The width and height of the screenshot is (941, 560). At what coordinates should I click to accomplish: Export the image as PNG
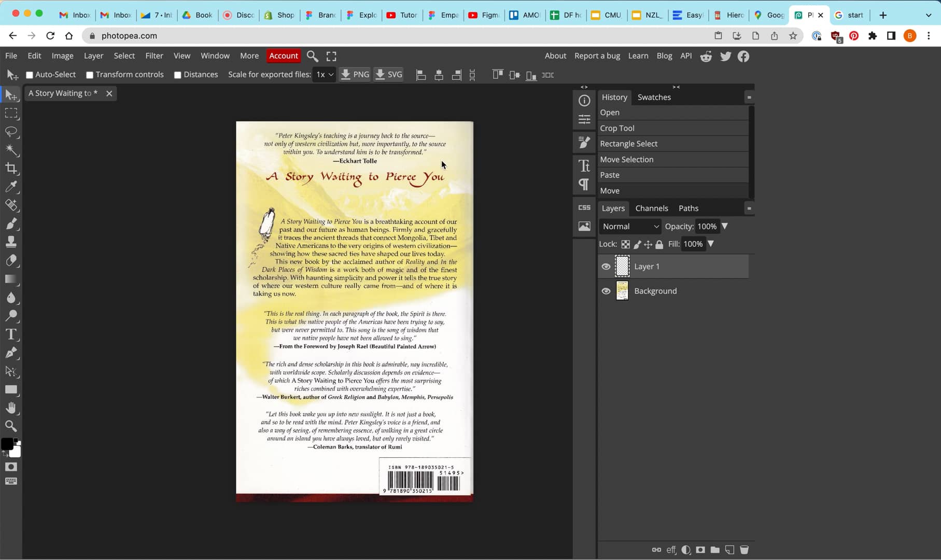(x=355, y=74)
